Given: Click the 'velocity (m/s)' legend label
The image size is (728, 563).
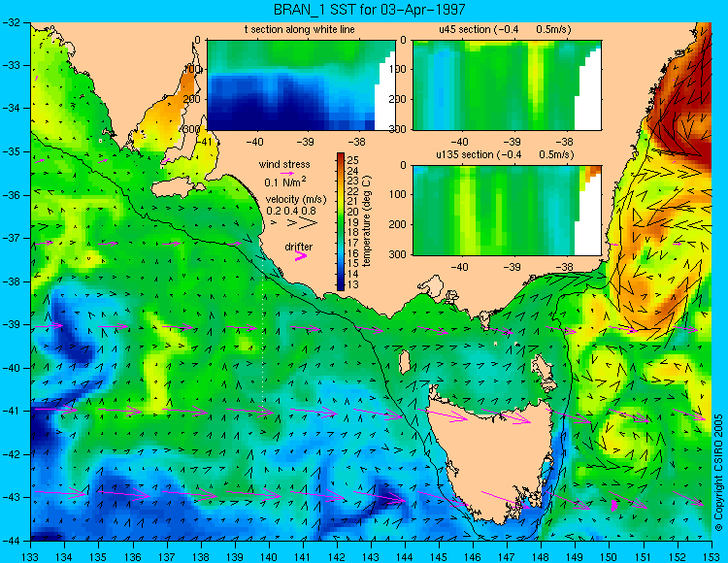Looking at the screenshot, I should (x=296, y=200).
